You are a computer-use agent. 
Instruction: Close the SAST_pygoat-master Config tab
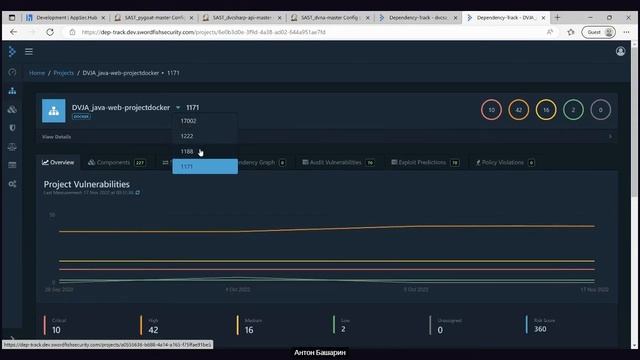191,18
